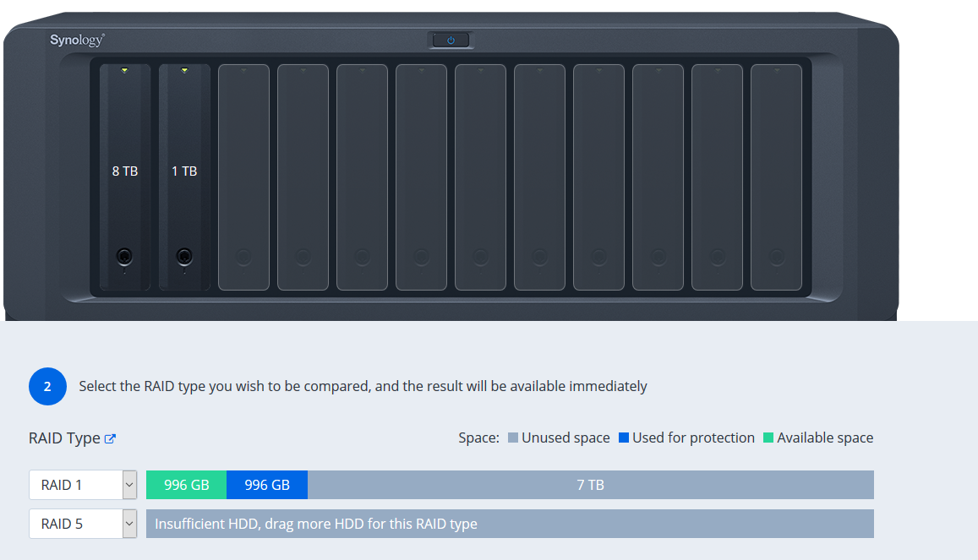978x560 pixels.
Task: Click the Unused space legend square
Action: click(513, 438)
